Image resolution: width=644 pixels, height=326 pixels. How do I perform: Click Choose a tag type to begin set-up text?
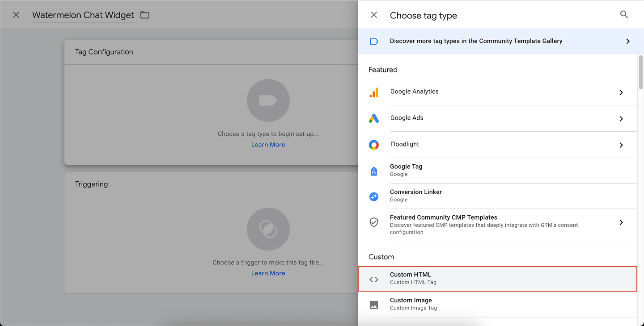[x=268, y=134]
